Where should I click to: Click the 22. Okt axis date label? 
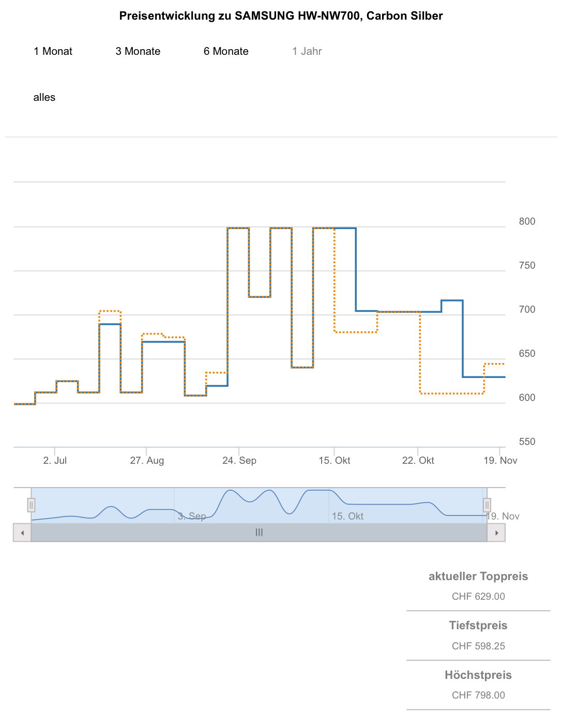pos(418,460)
